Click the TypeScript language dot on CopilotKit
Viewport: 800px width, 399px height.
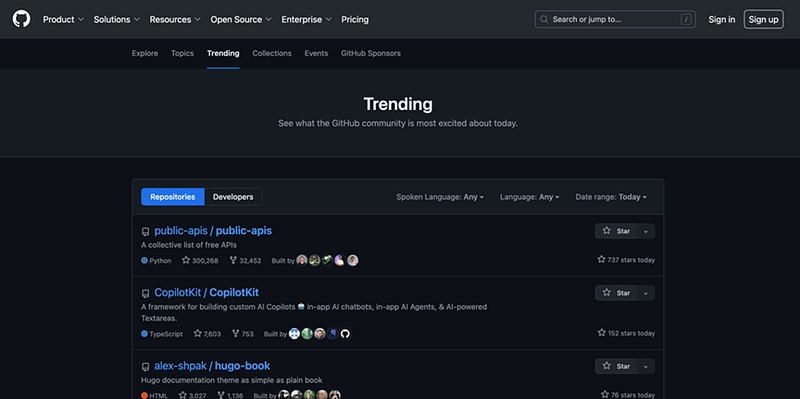pyautogui.click(x=144, y=334)
